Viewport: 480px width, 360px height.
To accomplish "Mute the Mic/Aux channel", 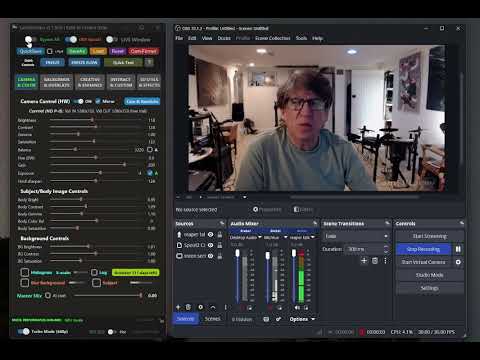I will 270,307.
